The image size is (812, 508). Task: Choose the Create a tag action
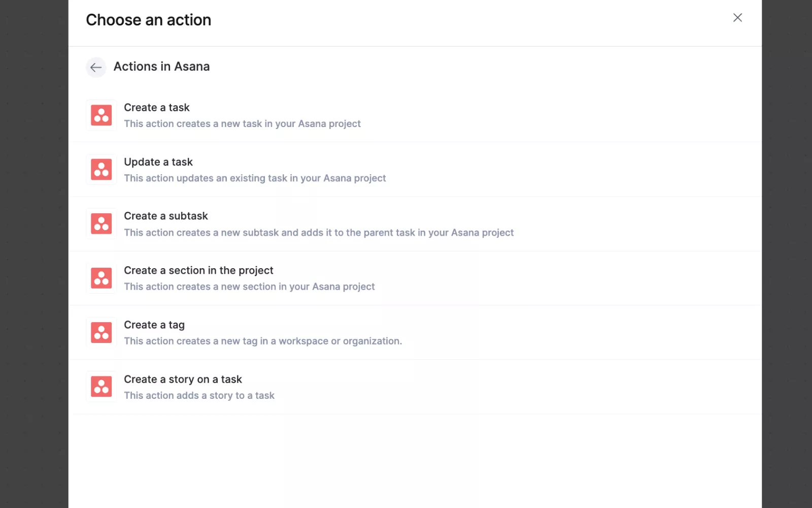pos(154,325)
